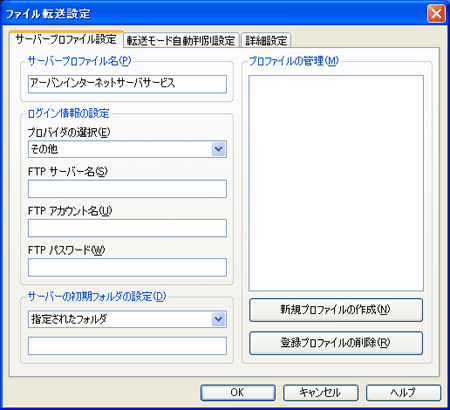Click the FTP パスワード input field
The image size is (450, 410).
(x=127, y=267)
